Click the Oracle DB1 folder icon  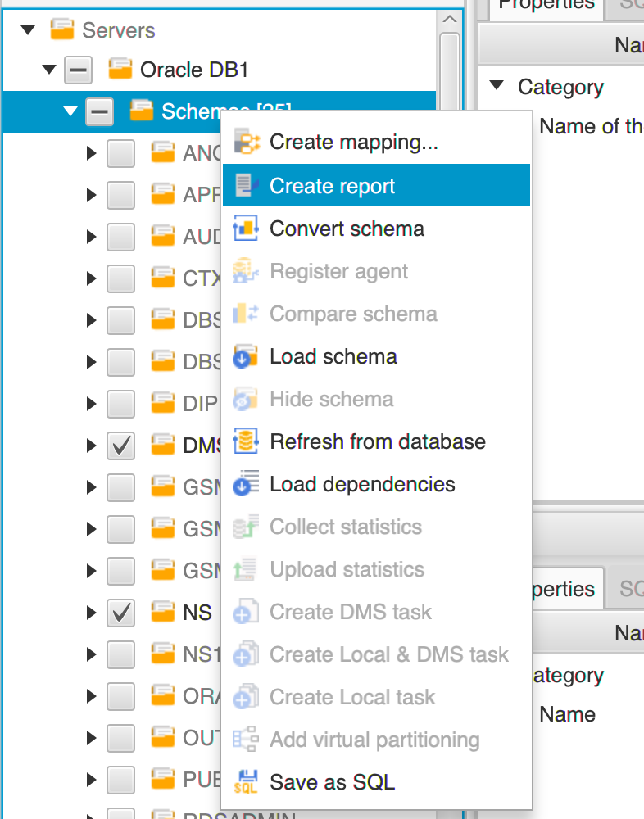pyautogui.click(x=120, y=69)
